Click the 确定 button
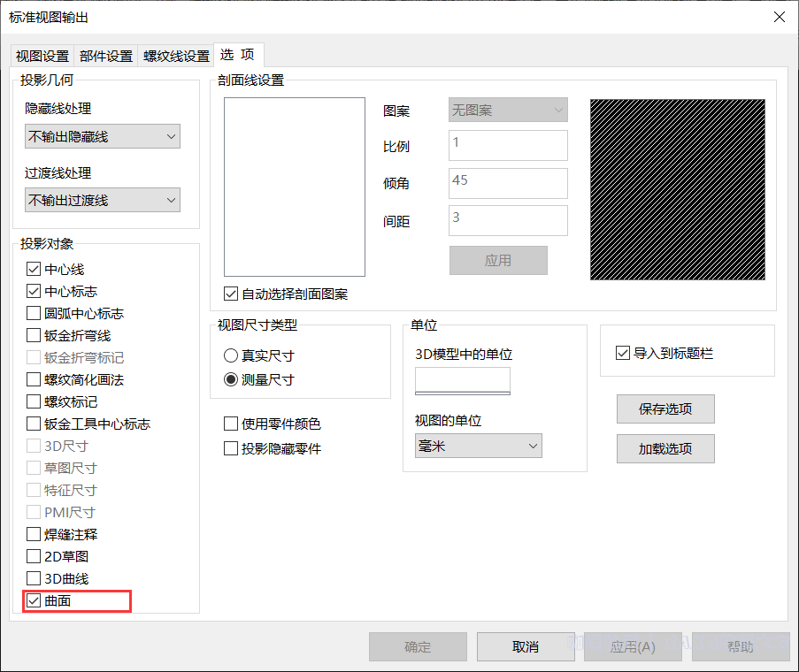 click(x=418, y=646)
